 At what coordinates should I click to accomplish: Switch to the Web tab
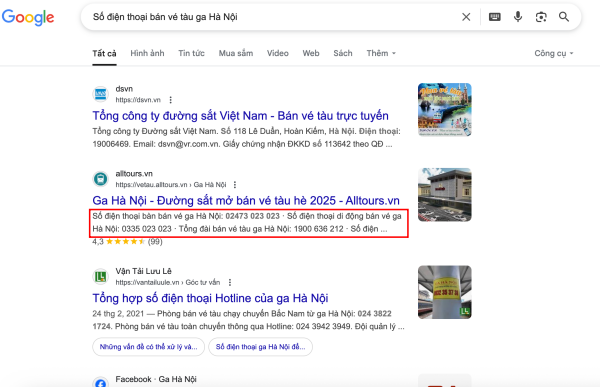pyautogui.click(x=311, y=53)
